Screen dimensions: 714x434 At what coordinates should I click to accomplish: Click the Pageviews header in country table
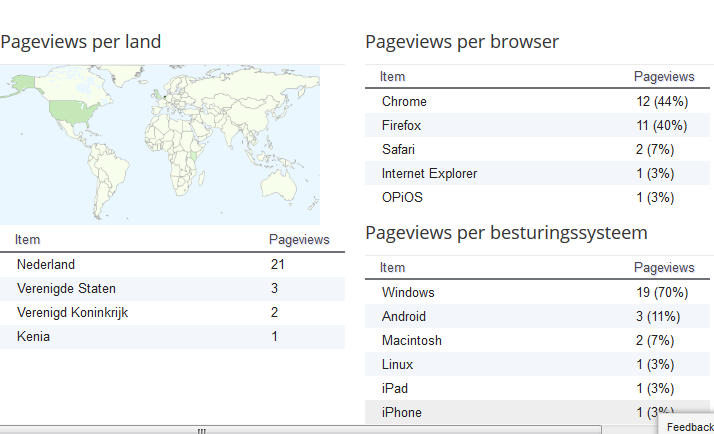(299, 240)
